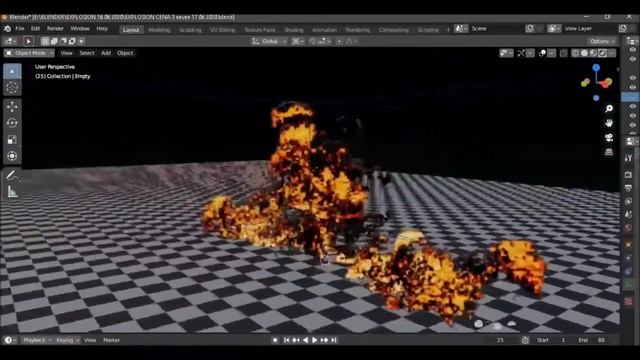Open the gizmo options dropdown arrow
640x360 pixels.
pos(530,53)
